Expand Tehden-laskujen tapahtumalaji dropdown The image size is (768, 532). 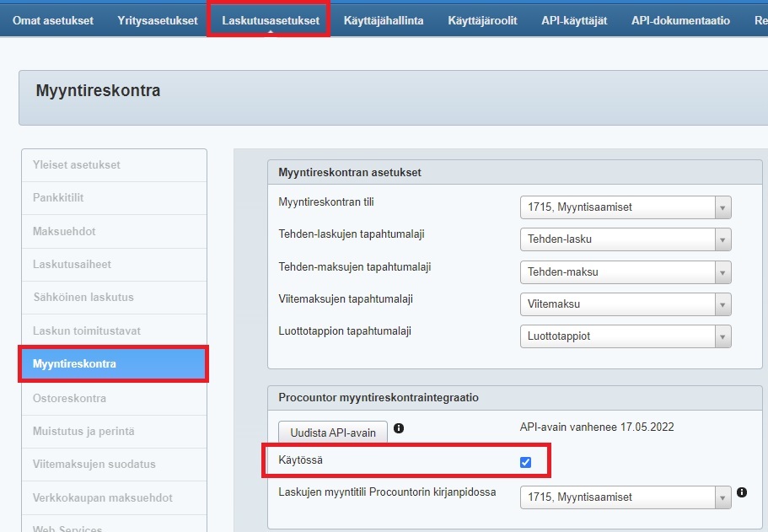point(625,239)
